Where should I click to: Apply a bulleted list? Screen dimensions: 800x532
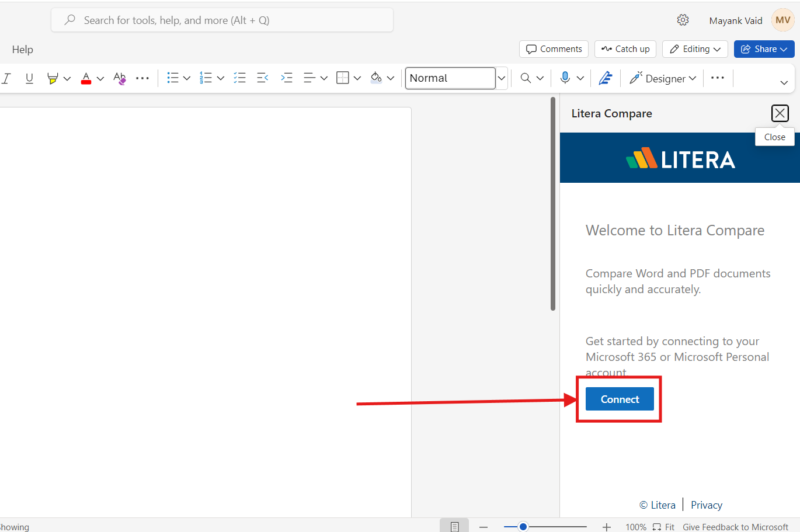coord(173,78)
